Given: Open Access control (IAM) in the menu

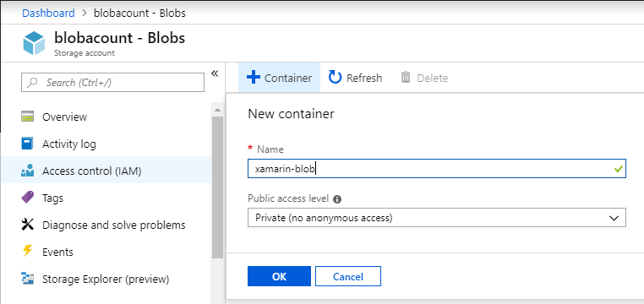Looking at the screenshot, I should click(x=106, y=171).
